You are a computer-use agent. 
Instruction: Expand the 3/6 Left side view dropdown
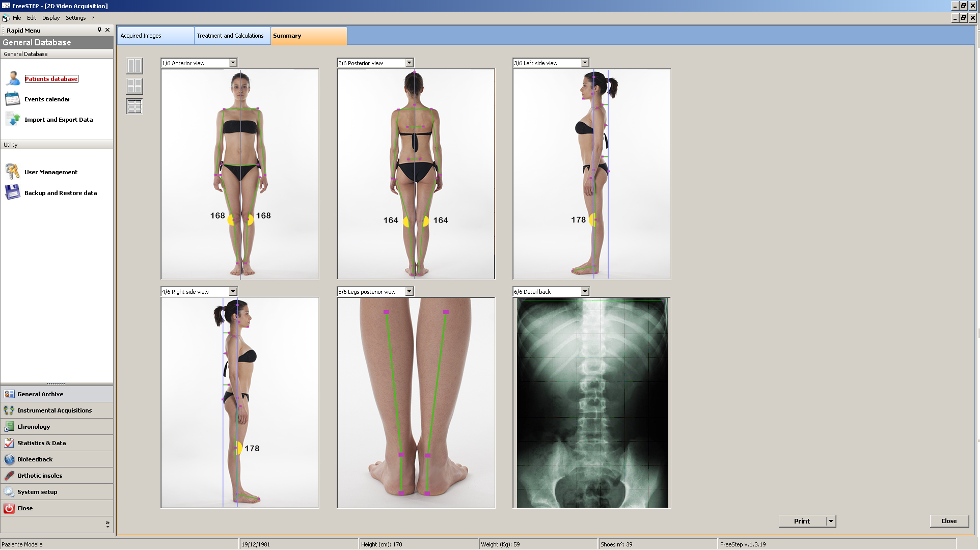coord(585,63)
